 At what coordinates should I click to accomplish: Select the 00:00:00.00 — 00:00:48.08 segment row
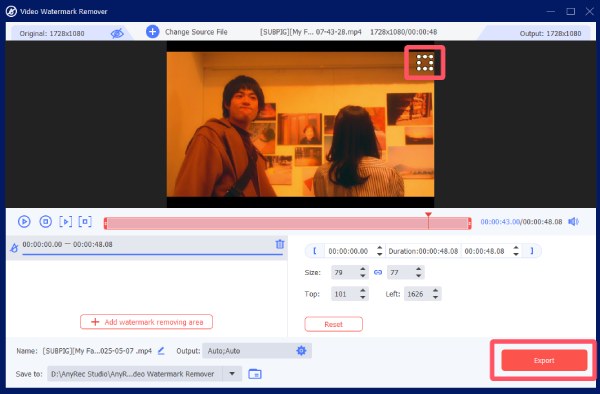147,247
